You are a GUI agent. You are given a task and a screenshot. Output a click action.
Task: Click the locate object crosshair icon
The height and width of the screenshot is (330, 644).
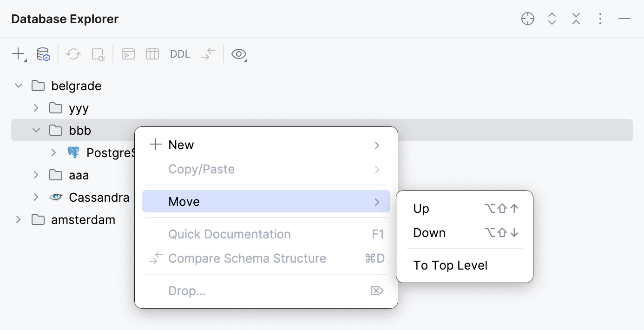pyautogui.click(x=528, y=19)
